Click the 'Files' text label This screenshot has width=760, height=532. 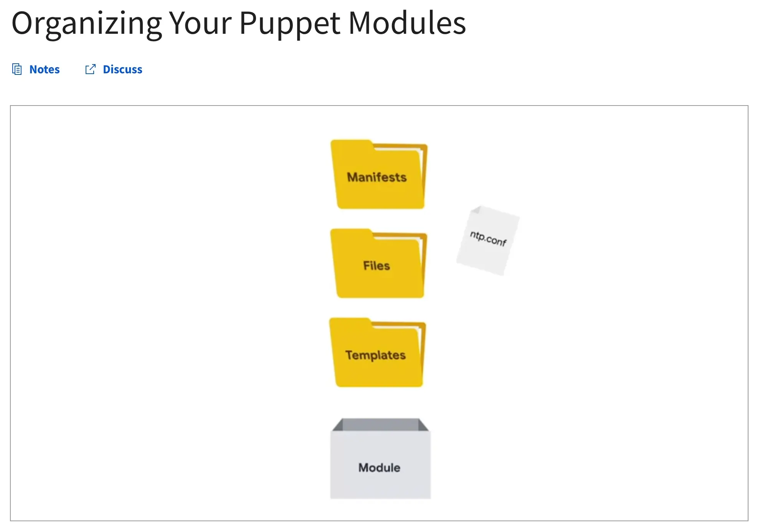pos(377,266)
